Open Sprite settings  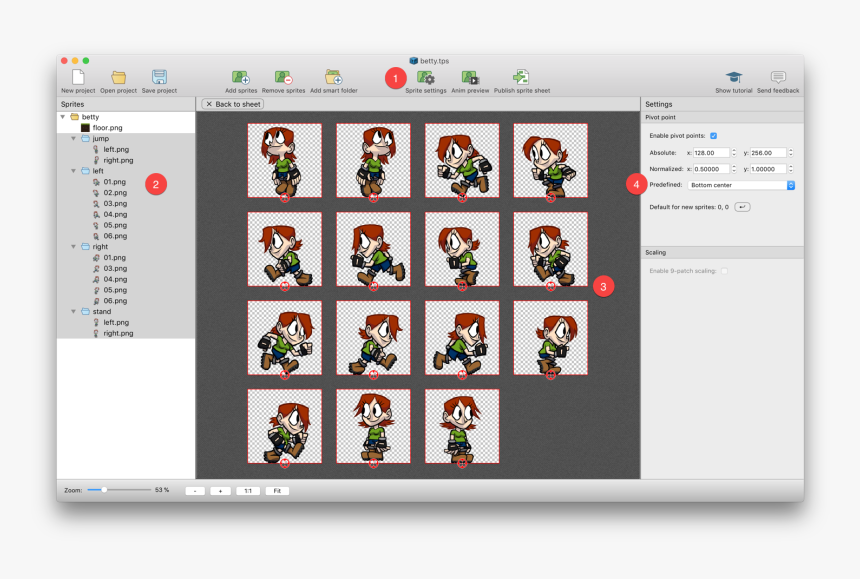tap(427, 77)
